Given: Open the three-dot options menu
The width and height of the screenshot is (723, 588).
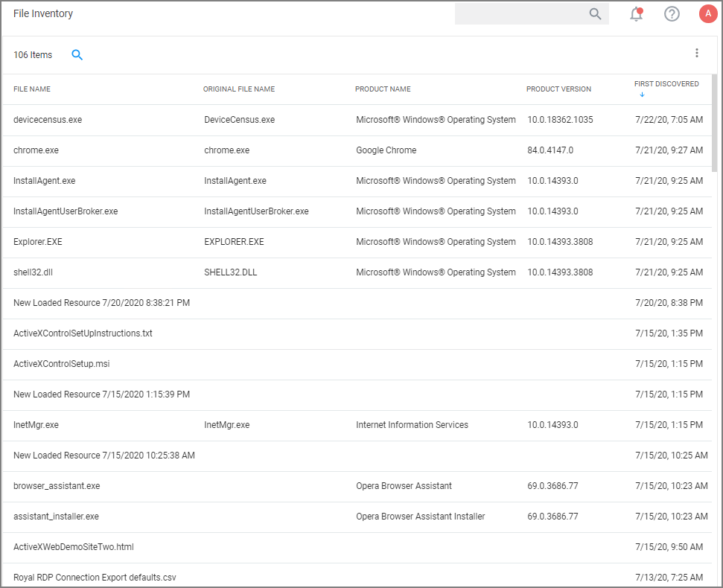Looking at the screenshot, I should coord(697,52).
